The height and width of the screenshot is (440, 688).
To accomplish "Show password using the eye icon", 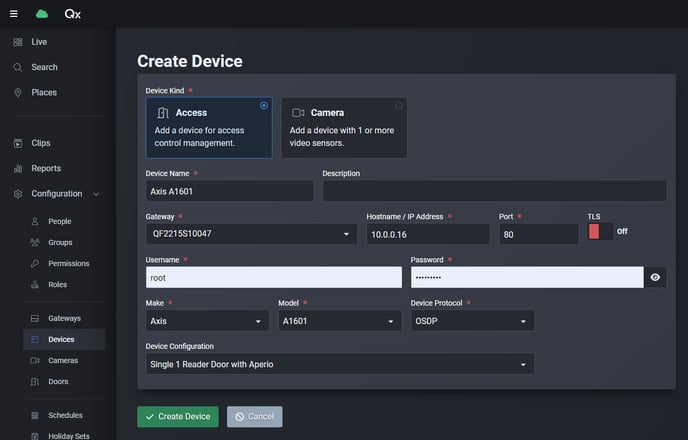I will (655, 277).
